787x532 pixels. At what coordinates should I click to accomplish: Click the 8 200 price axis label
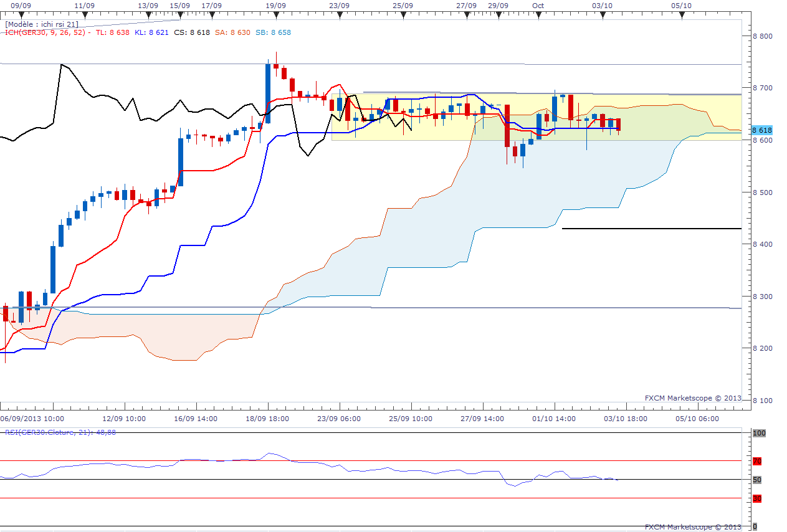(x=761, y=348)
